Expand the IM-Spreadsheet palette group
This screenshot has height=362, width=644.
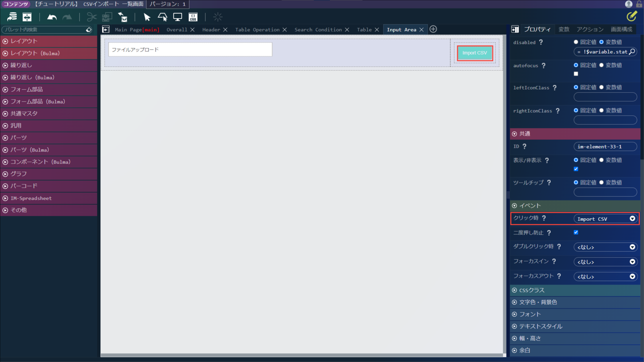49,198
